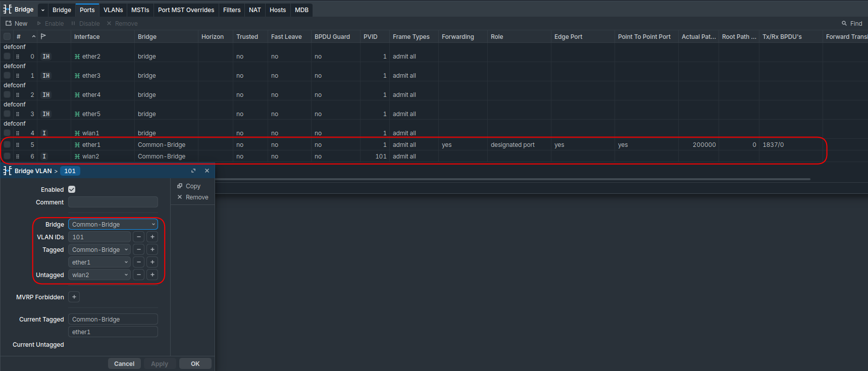Open the Bridge dropdown showing Common-Bridge
The width and height of the screenshot is (868, 371).
113,224
